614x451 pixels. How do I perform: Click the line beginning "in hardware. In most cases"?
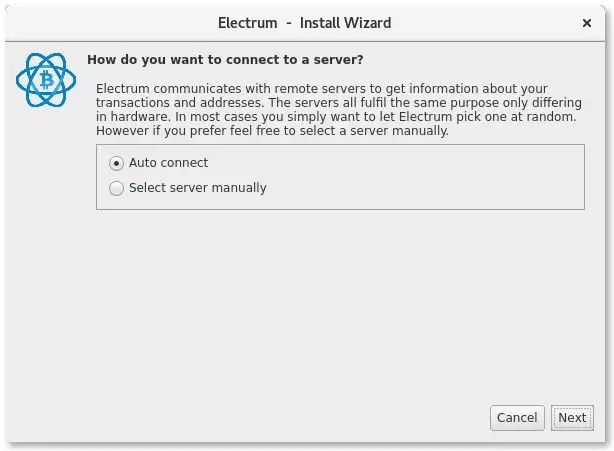coord(336,117)
